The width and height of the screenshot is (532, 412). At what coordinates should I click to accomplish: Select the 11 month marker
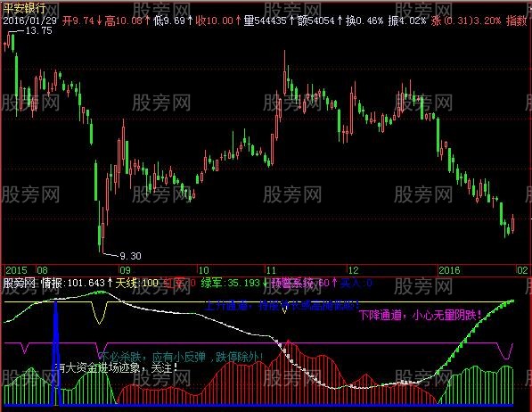coord(271,270)
